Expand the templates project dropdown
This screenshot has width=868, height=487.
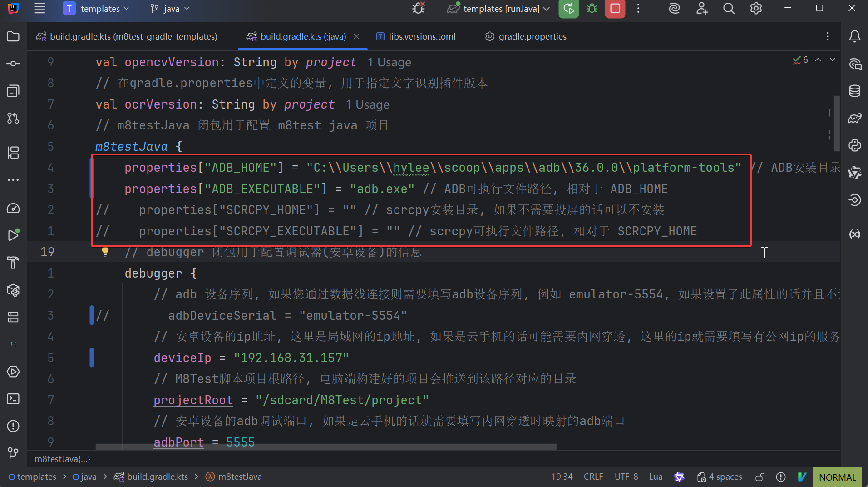[96, 9]
